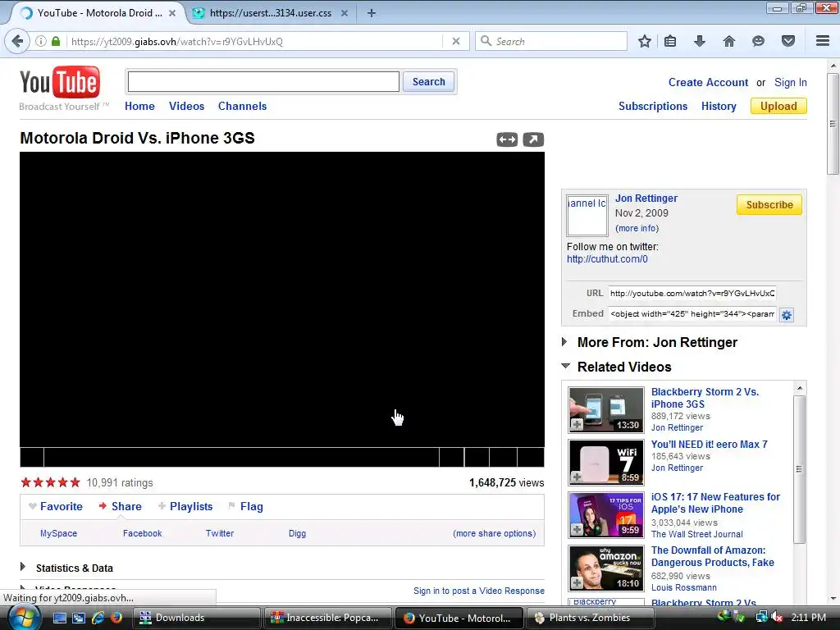Click the YouTube Search button
Screen dimensions: 840x630
click(428, 82)
